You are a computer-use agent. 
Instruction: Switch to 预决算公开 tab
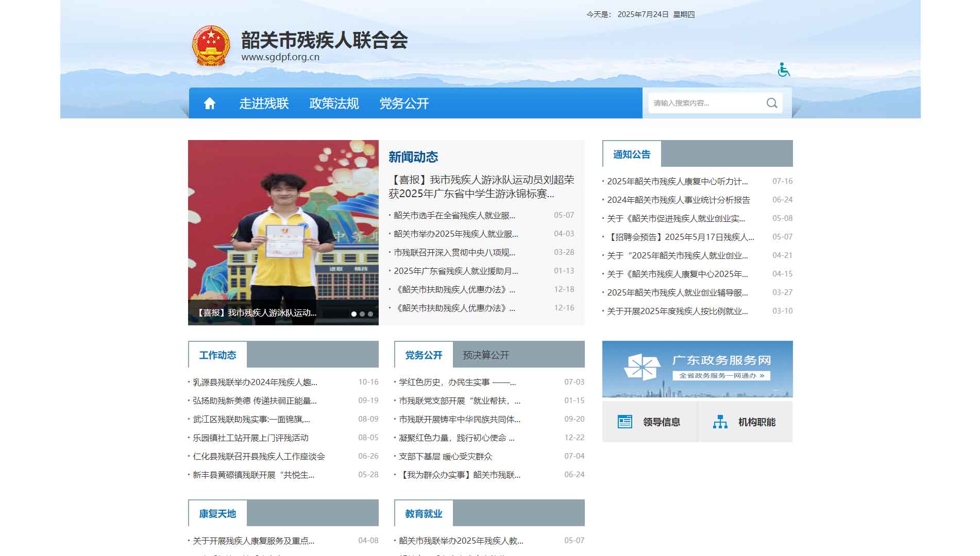pyautogui.click(x=486, y=355)
